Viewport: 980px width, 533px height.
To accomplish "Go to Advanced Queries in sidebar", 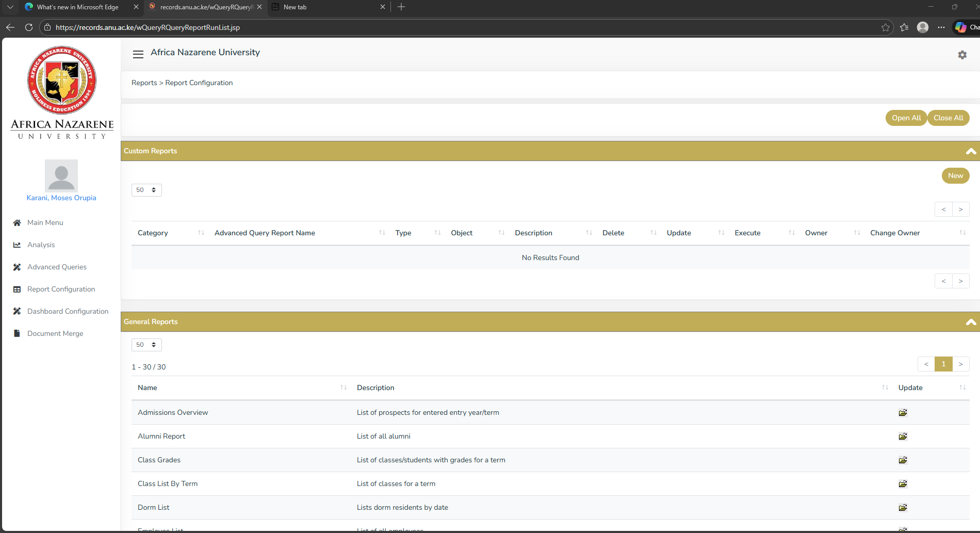I will (x=57, y=267).
